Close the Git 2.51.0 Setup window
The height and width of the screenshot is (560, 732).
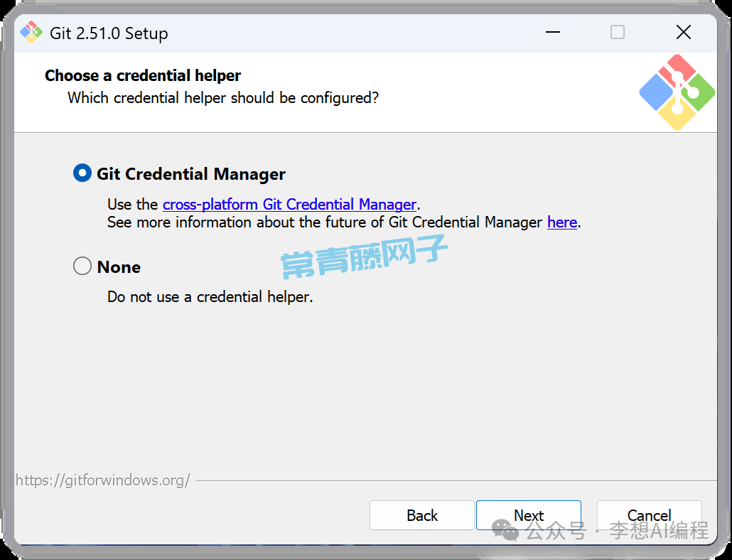pyautogui.click(x=683, y=33)
